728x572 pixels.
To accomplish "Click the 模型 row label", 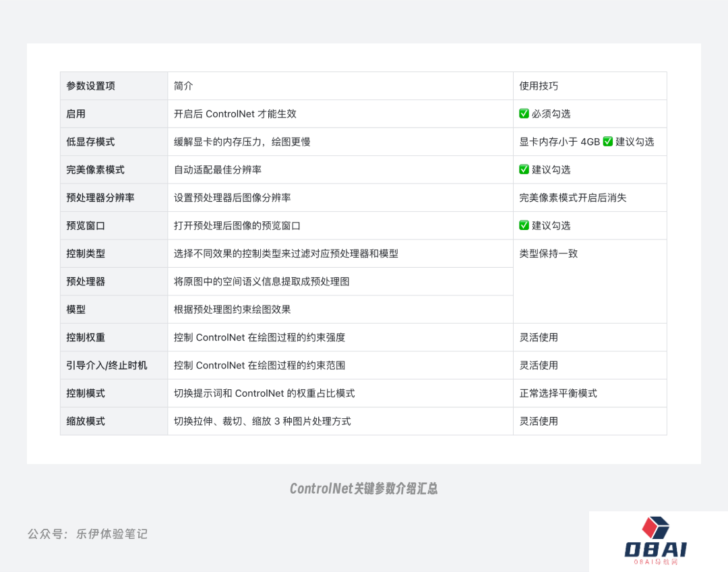I will click(75, 309).
